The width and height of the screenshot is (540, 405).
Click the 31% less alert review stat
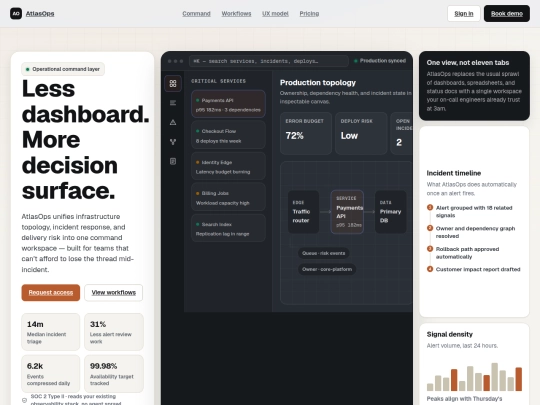tap(114, 332)
